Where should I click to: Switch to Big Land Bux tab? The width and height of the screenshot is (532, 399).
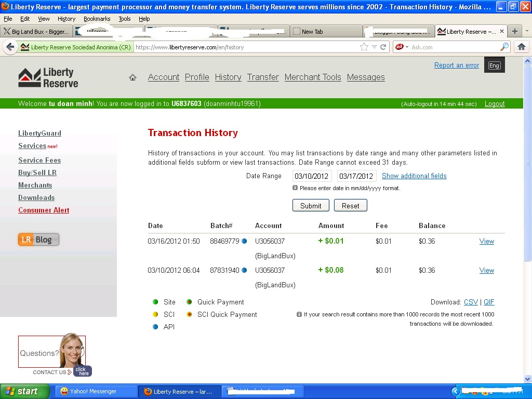pyautogui.click(x=36, y=31)
